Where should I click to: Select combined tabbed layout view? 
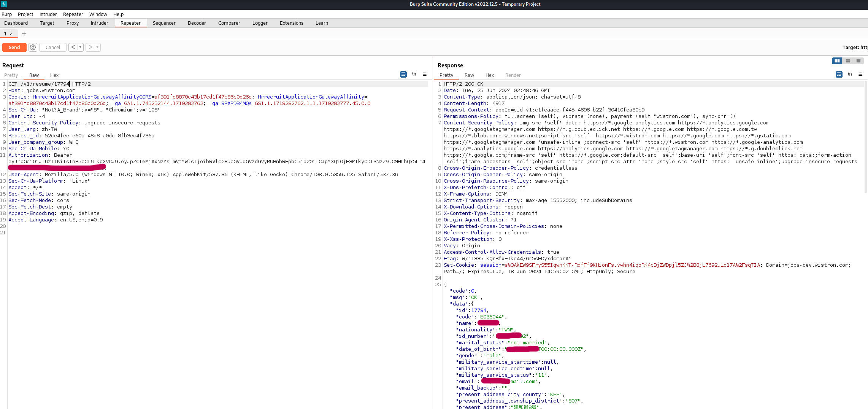pyautogui.click(x=858, y=61)
